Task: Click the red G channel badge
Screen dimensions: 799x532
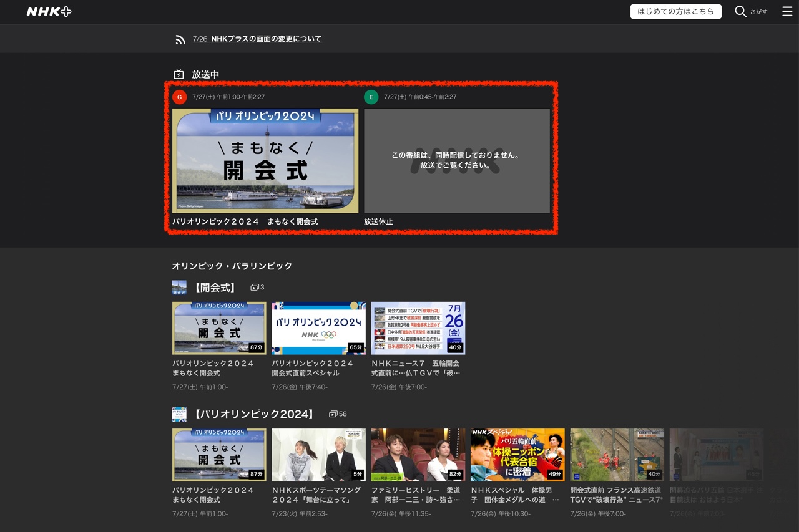Action: coord(179,97)
